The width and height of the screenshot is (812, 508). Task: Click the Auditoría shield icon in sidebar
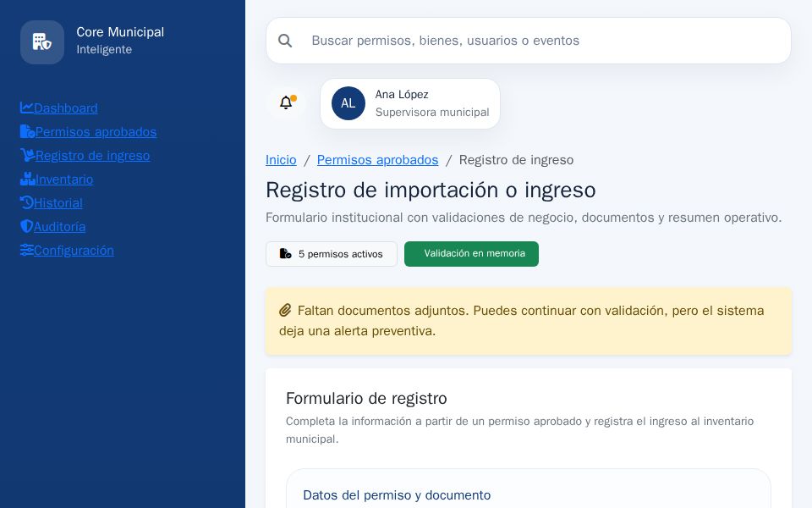pos(26,226)
